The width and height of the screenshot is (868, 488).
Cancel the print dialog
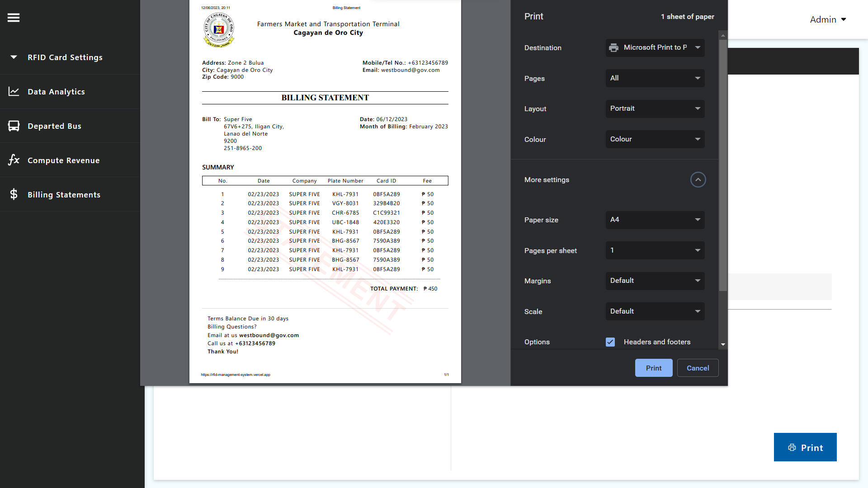click(x=698, y=368)
